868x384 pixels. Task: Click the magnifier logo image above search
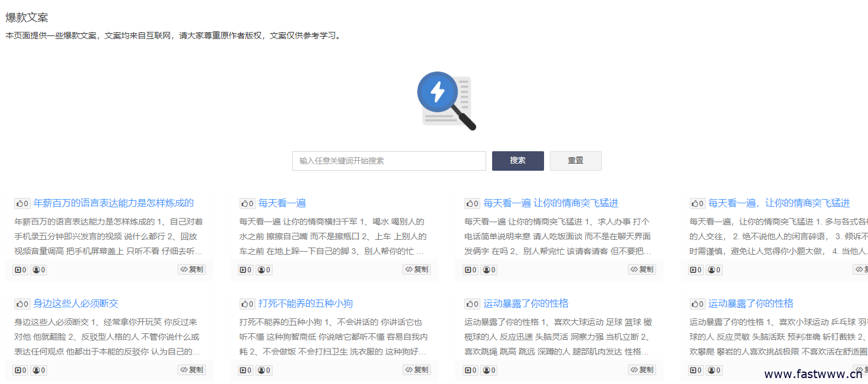point(446,100)
